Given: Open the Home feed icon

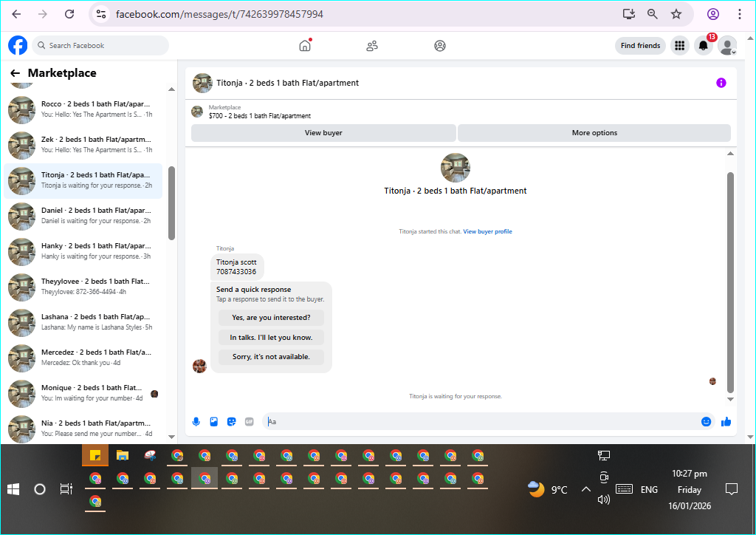Looking at the screenshot, I should (x=305, y=45).
